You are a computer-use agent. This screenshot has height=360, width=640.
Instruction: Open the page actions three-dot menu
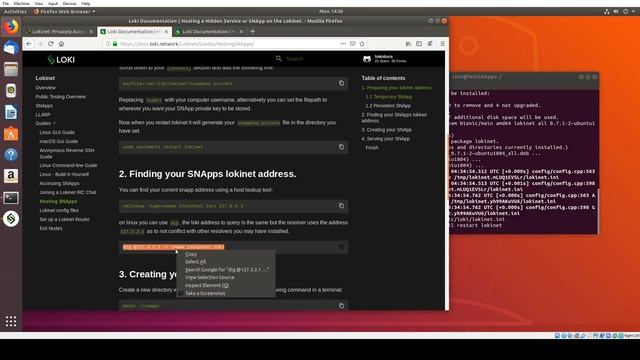343,44
